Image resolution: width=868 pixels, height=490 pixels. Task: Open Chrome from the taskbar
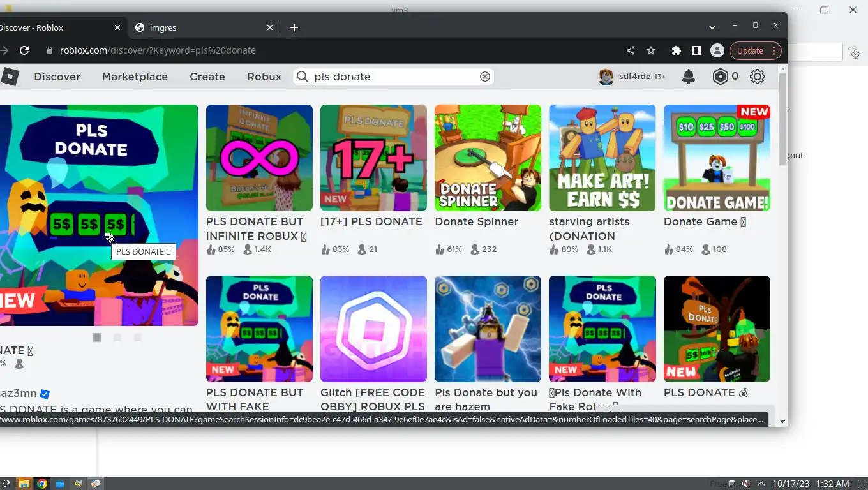pyautogui.click(x=41, y=484)
